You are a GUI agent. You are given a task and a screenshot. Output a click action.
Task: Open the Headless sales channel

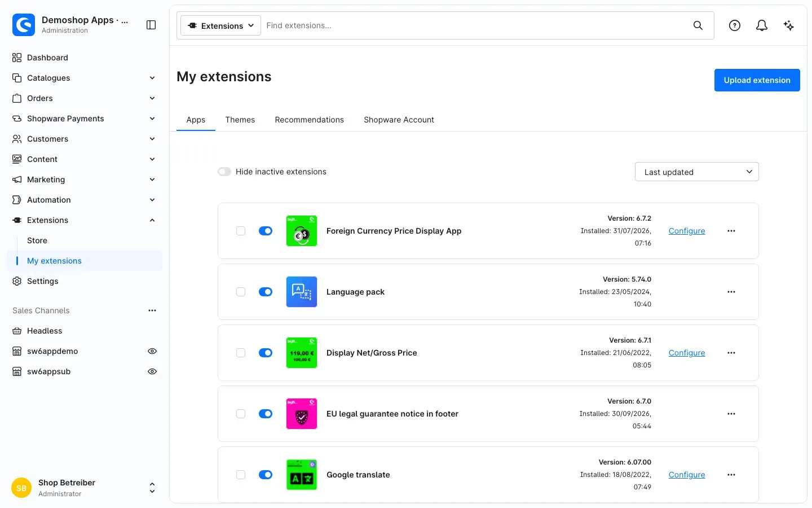click(x=85, y=331)
